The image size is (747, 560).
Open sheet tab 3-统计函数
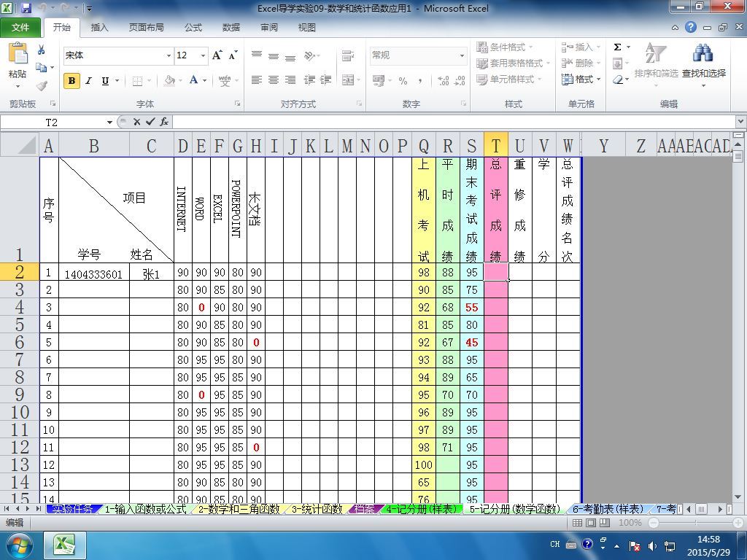point(317,509)
